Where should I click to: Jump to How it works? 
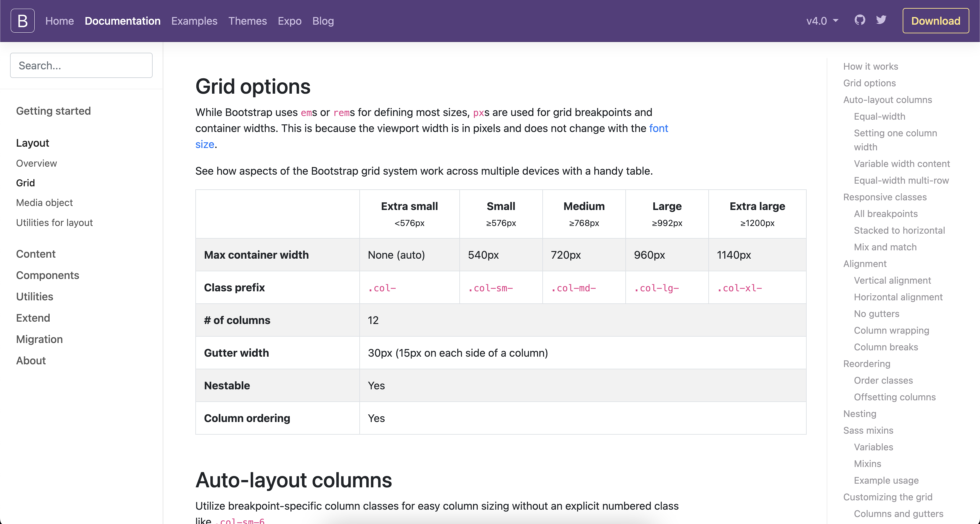870,66
